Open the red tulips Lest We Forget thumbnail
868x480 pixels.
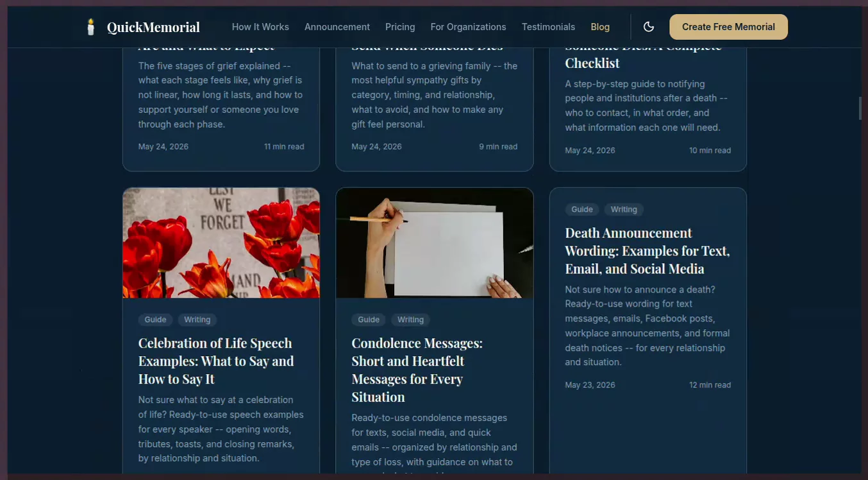[221, 243]
